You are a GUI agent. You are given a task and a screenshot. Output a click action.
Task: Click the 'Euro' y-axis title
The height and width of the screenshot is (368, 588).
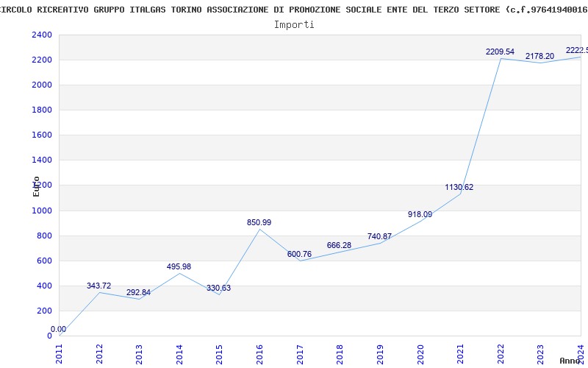36,186
